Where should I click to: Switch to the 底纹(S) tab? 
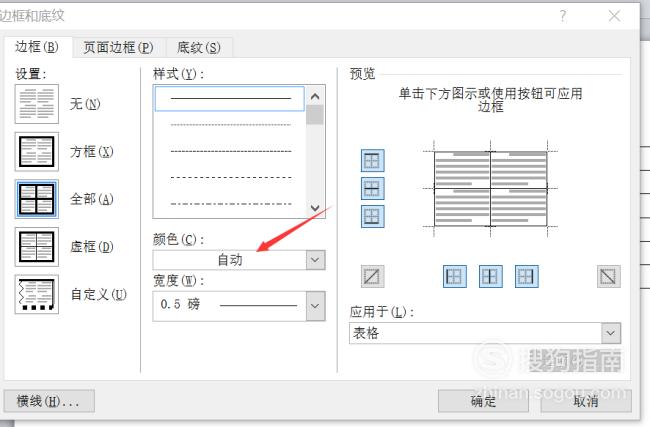(199, 48)
